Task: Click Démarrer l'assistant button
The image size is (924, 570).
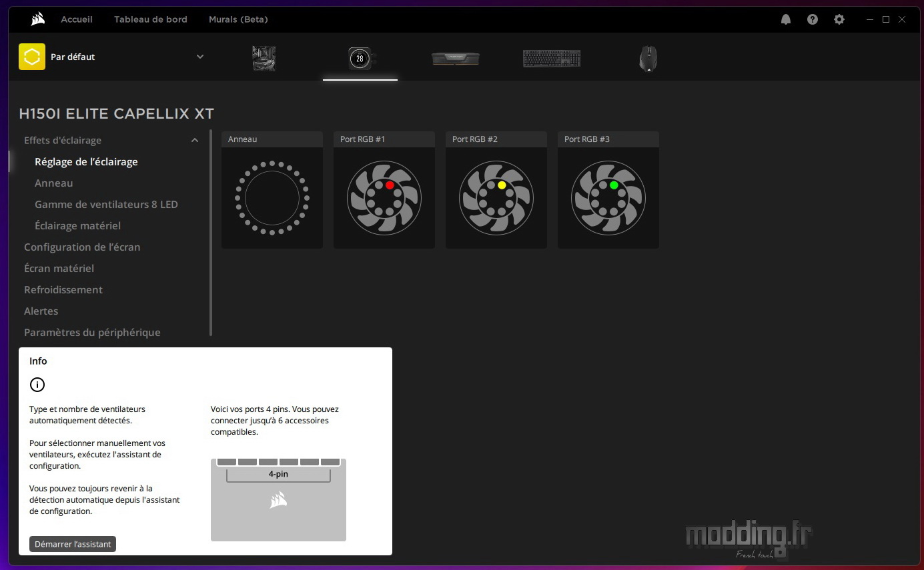Action: [73, 544]
